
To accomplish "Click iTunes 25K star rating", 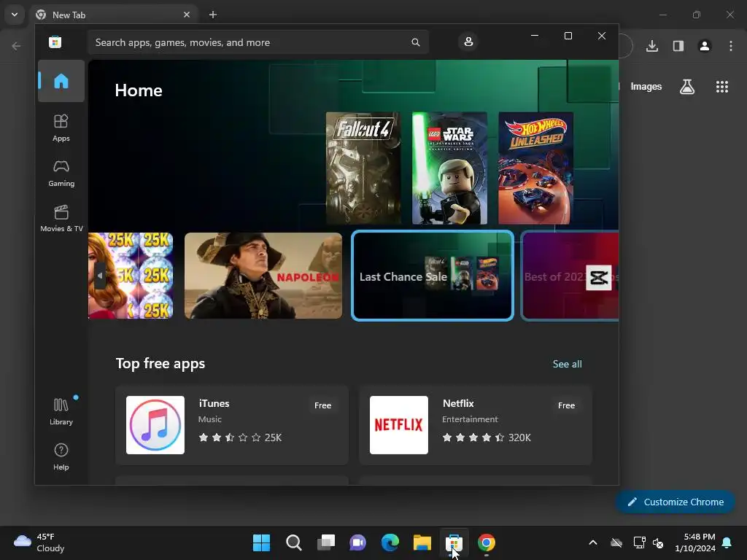I will [240, 437].
